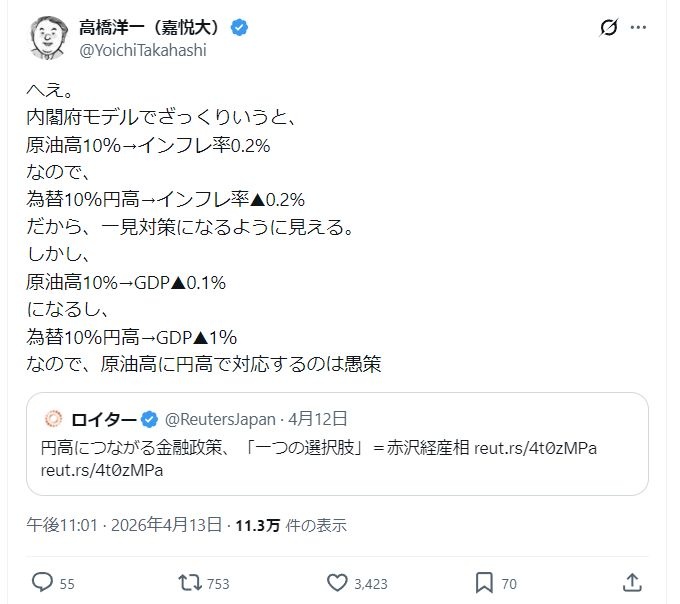Open the Grok slashed-circle icon

pyautogui.click(x=607, y=29)
